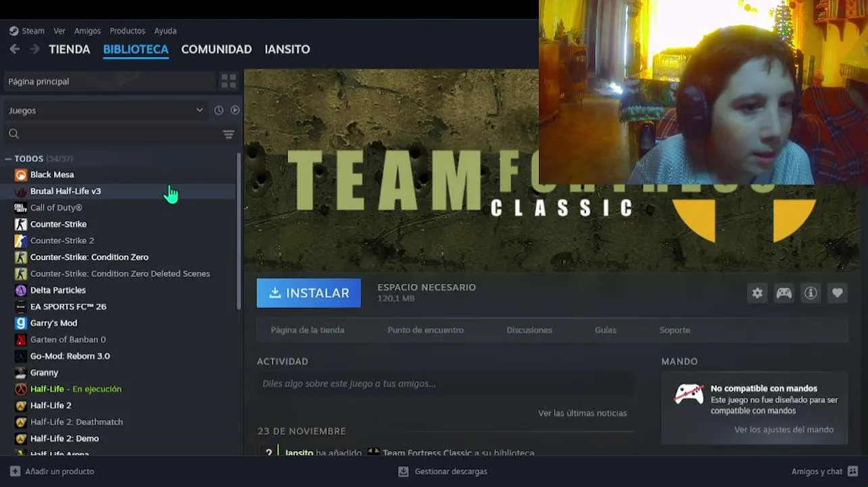Screen dimensions: 868x487
Task: Click the Steam logo menu
Action: [26, 31]
